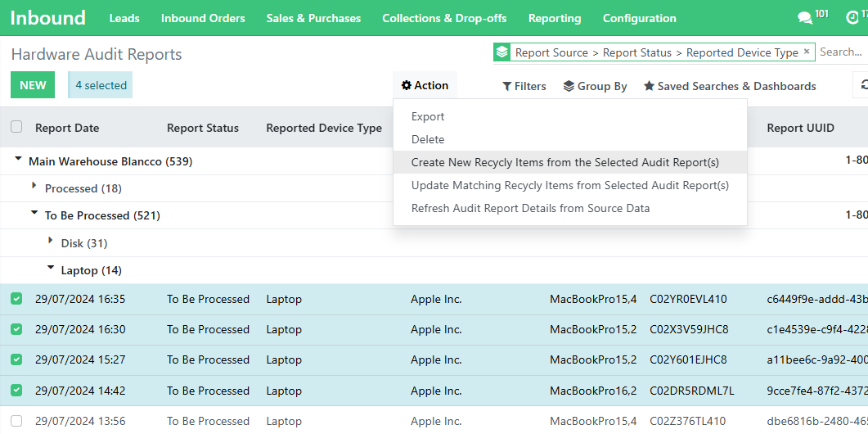Open the Filters funnel menu
This screenshot has width=868, height=434.
tap(524, 86)
